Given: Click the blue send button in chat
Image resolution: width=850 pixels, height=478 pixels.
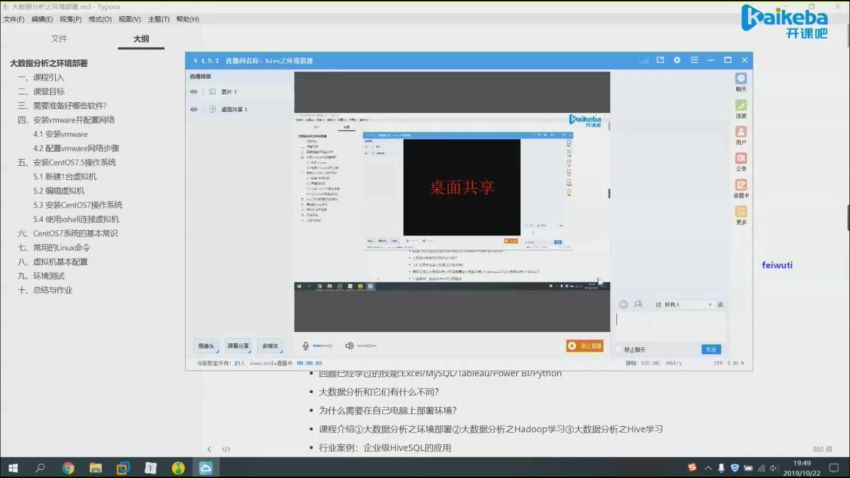Looking at the screenshot, I should coord(711,350).
